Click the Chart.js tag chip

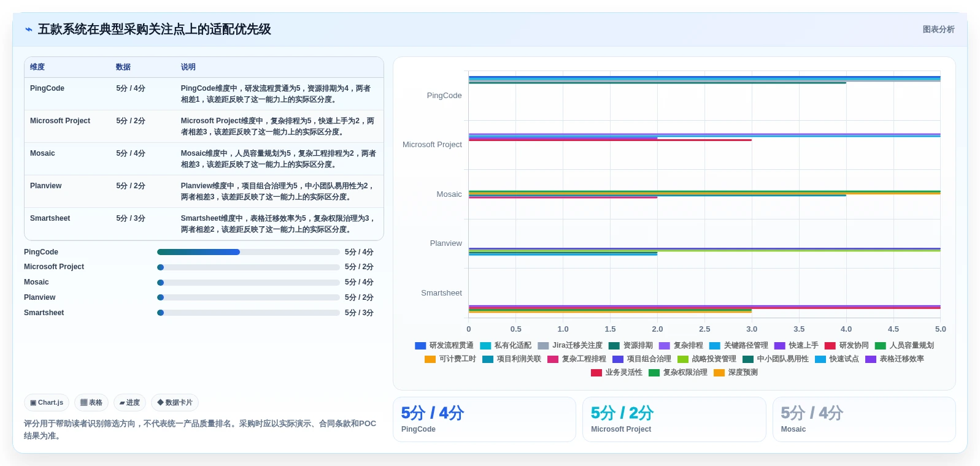pos(47,403)
